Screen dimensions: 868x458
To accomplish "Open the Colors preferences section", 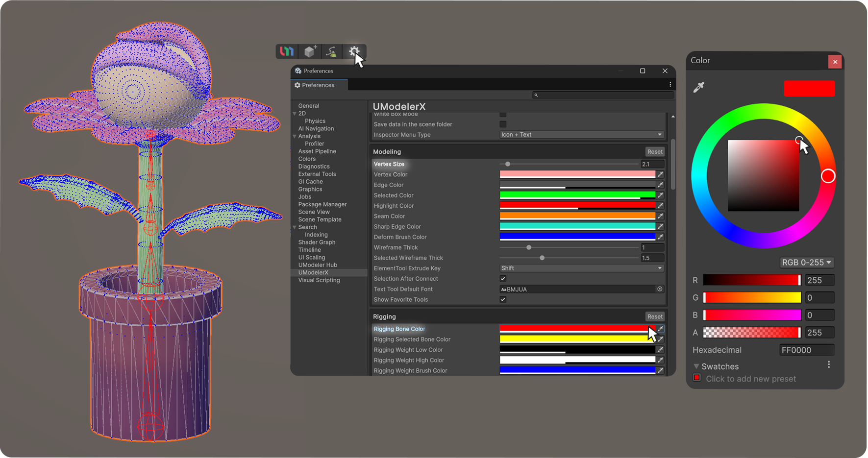I will pyautogui.click(x=307, y=159).
